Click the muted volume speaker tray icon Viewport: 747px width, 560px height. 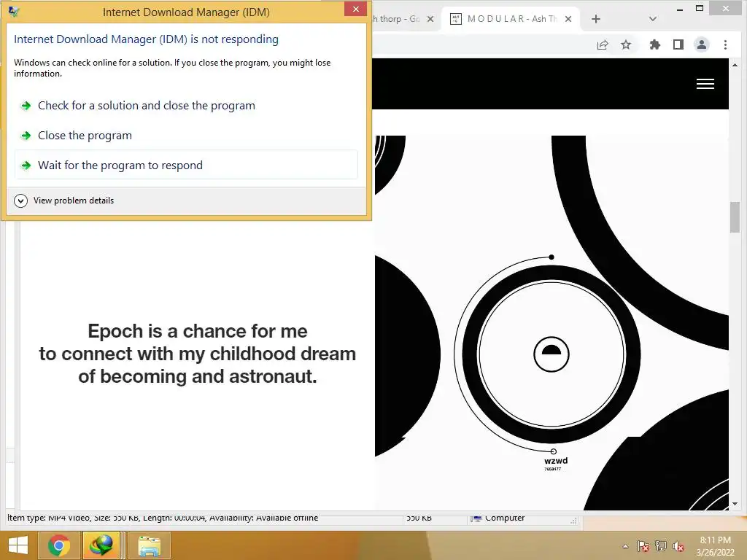[678, 546]
